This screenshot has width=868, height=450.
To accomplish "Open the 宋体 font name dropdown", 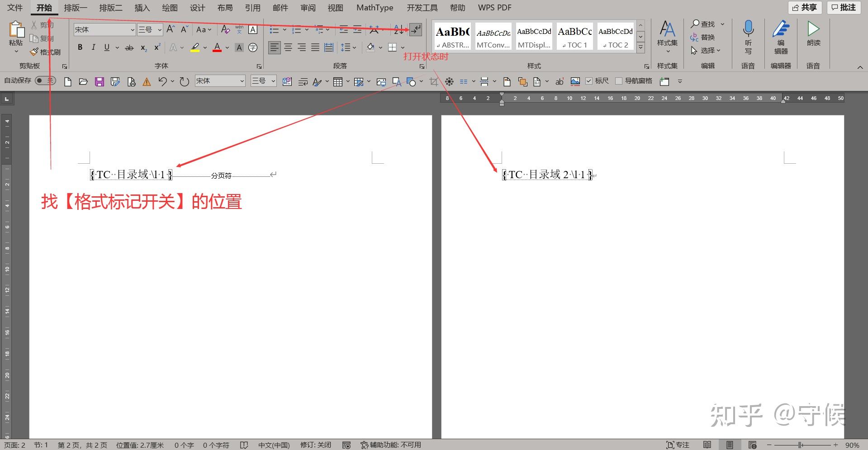I will (x=132, y=30).
